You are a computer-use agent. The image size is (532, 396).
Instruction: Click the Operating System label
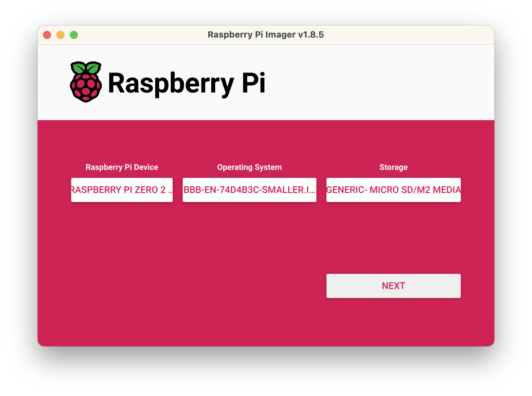pyautogui.click(x=249, y=167)
